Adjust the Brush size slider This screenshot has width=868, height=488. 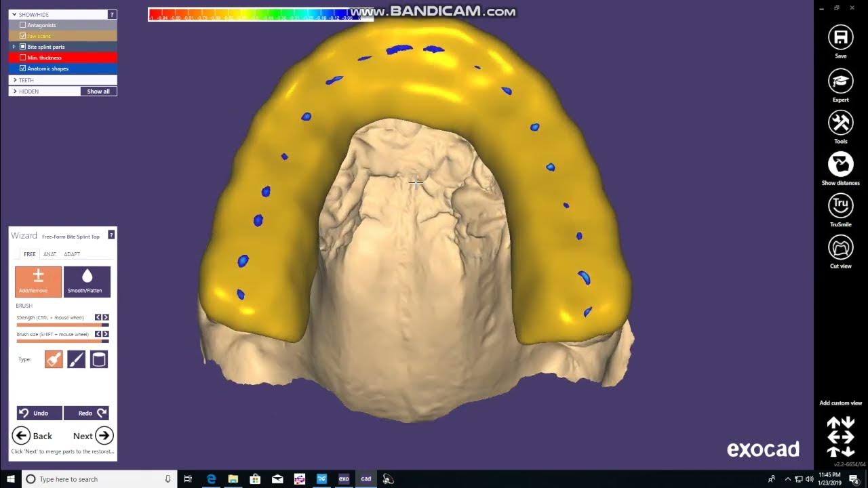point(62,341)
